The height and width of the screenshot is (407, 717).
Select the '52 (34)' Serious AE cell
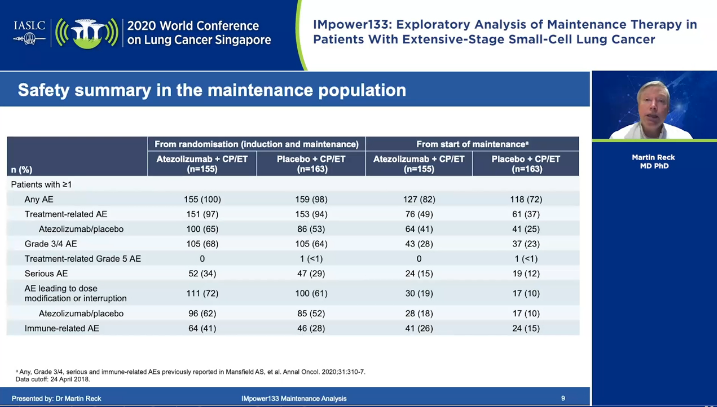pos(202,273)
